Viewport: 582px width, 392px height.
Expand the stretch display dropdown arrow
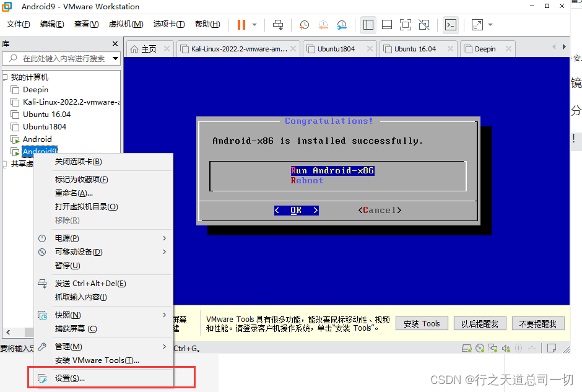point(490,25)
